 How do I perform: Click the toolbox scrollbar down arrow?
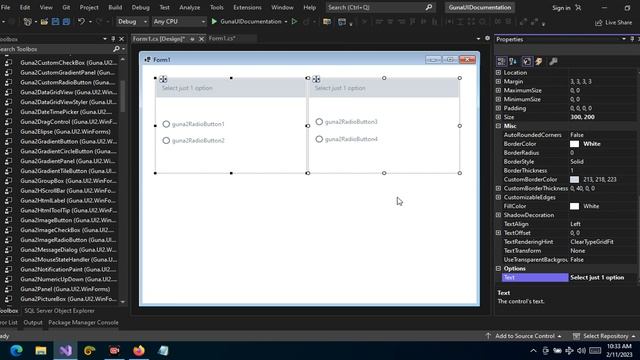[122, 302]
